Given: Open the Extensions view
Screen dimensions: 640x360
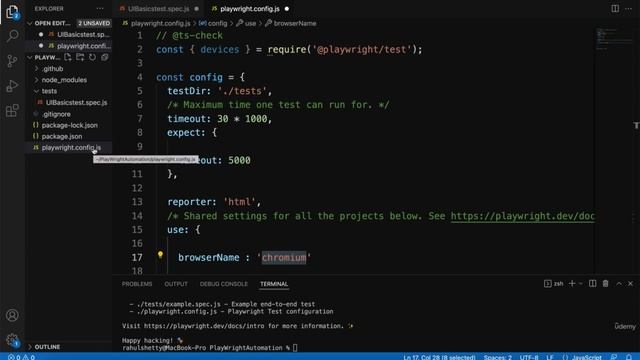Looking at the screenshot, I should tap(12, 110).
